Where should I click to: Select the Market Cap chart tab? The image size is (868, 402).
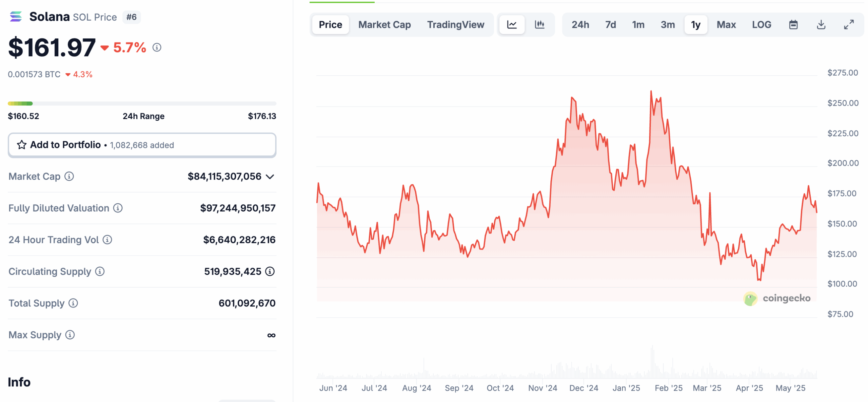point(384,24)
